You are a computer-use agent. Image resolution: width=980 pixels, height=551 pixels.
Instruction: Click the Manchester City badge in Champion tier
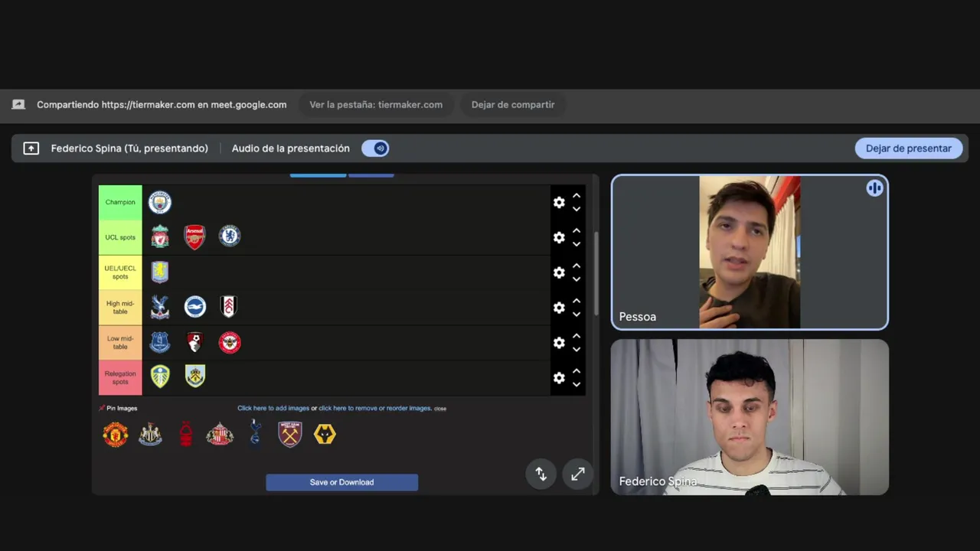coord(160,202)
